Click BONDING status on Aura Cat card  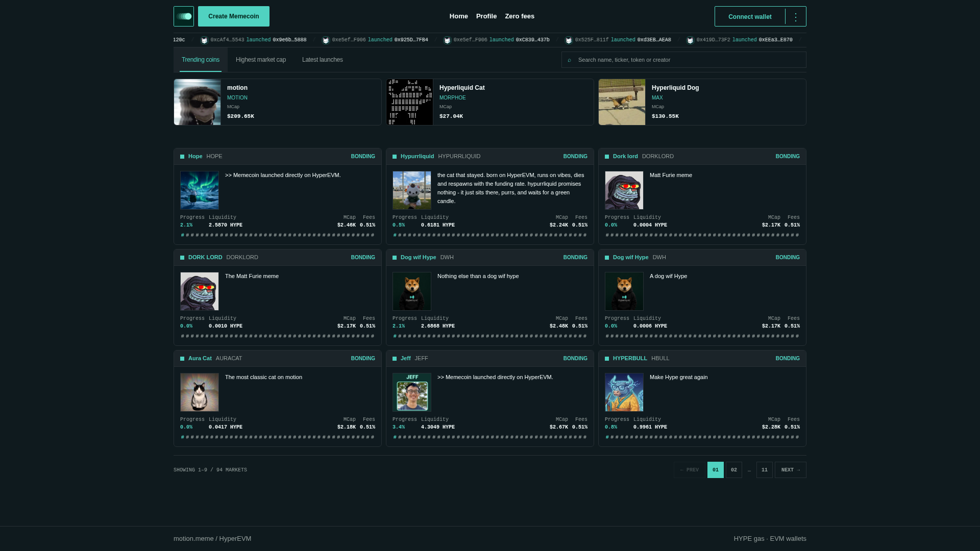tap(363, 359)
